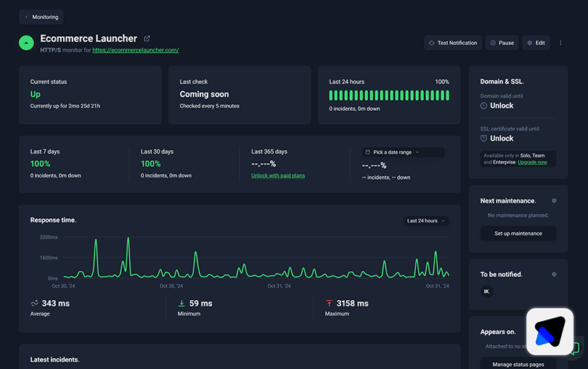Click the green up status indicator icon
Image resolution: width=588 pixels, height=369 pixels.
[x=26, y=43]
